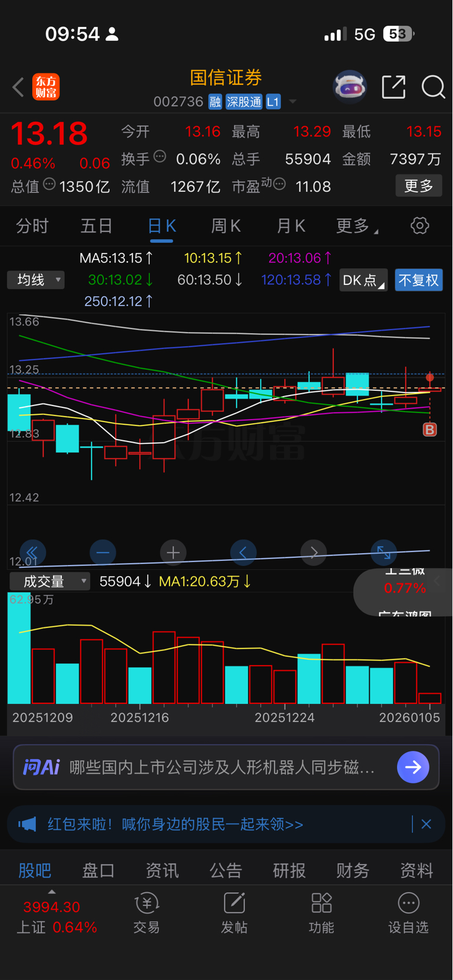Switch to 分时 chart tab
Screen dimensions: 453x980
point(32,226)
